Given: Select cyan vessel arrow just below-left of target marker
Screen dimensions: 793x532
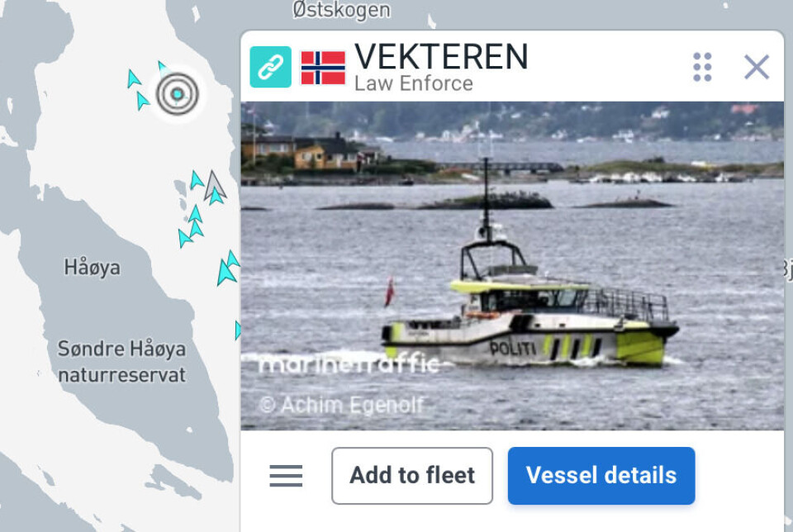Looking at the screenshot, I should point(143,101).
